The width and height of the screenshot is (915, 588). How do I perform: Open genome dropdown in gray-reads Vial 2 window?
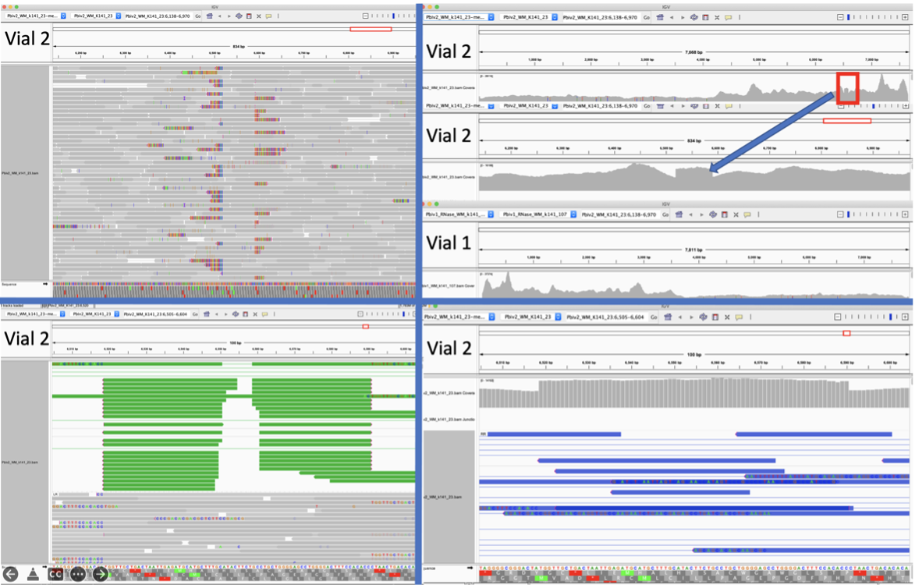pyautogui.click(x=36, y=16)
